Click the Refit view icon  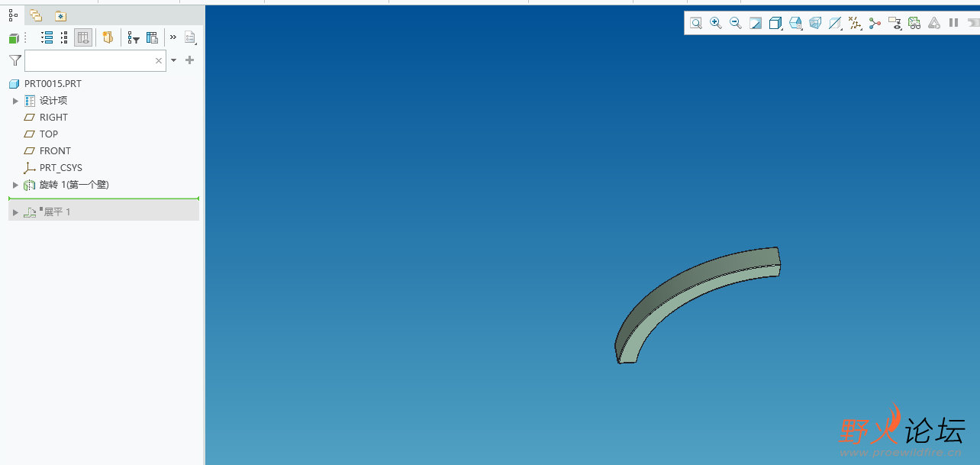coord(696,24)
